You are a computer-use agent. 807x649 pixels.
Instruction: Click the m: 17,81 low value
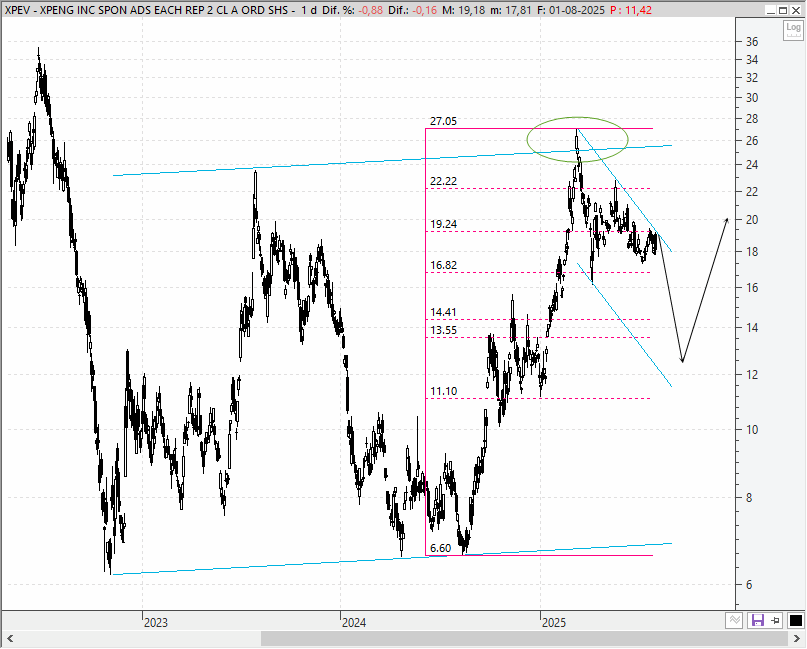[x=511, y=10]
